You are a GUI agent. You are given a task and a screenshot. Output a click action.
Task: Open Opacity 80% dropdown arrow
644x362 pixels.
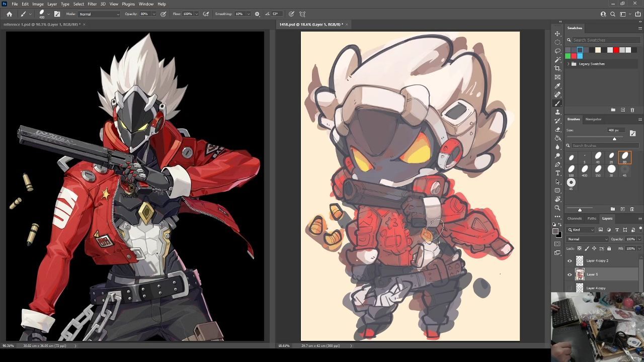153,14
